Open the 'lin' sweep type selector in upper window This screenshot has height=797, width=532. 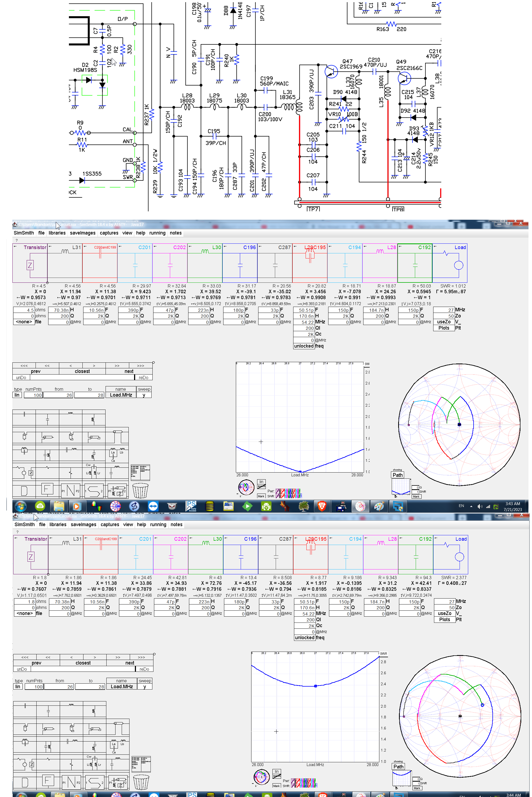click(17, 395)
